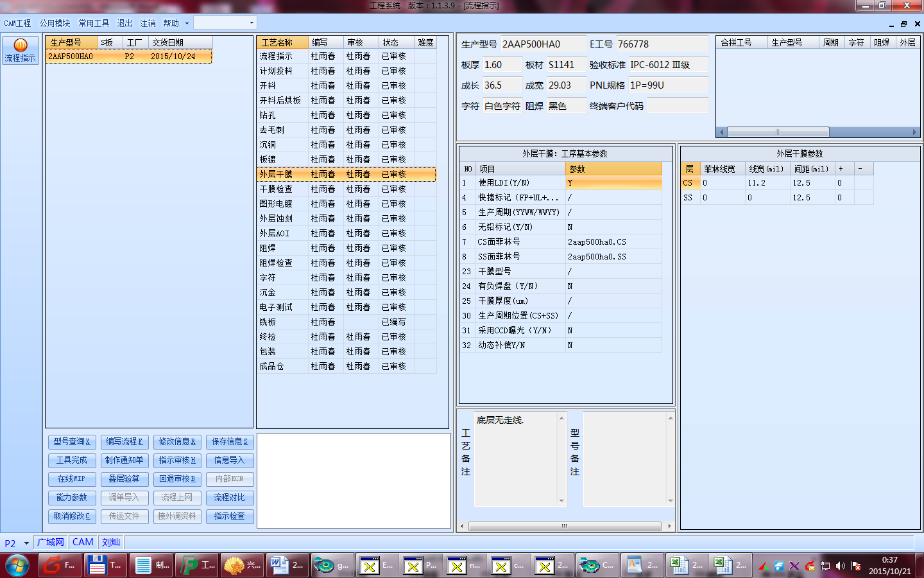Screen dimensions: 924x578
Task: Open the P2 dropdown in the status bar
Action: pos(26,543)
